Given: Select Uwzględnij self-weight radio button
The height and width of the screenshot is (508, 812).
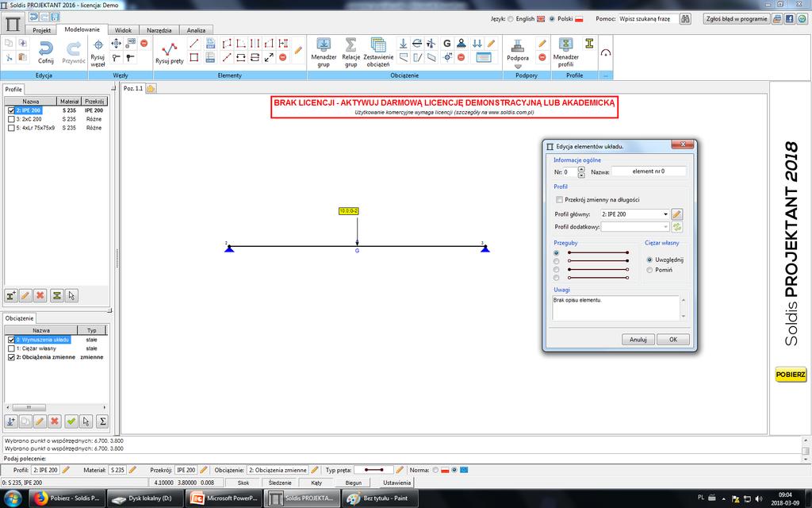Looking at the screenshot, I should click(x=649, y=260).
